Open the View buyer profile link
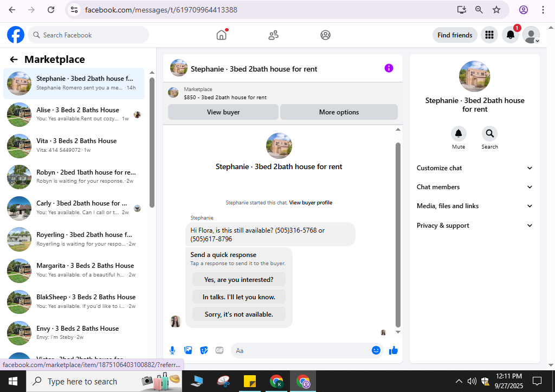The width and height of the screenshot is (555, 392). click(x=311, y=203)
